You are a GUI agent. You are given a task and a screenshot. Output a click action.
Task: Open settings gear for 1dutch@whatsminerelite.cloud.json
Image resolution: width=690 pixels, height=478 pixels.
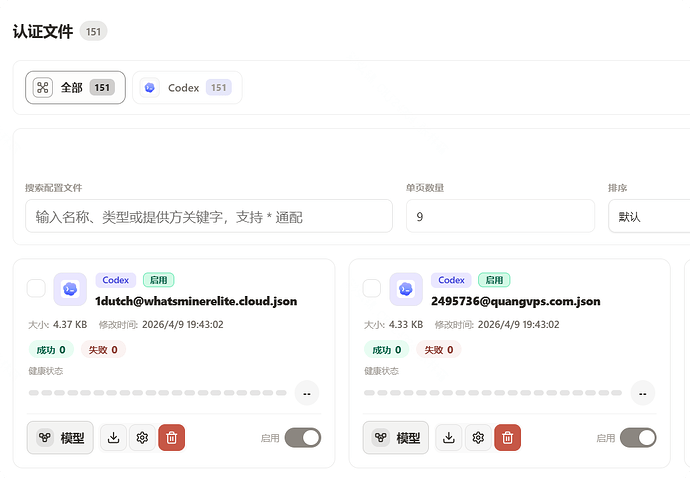coord(142,438)
